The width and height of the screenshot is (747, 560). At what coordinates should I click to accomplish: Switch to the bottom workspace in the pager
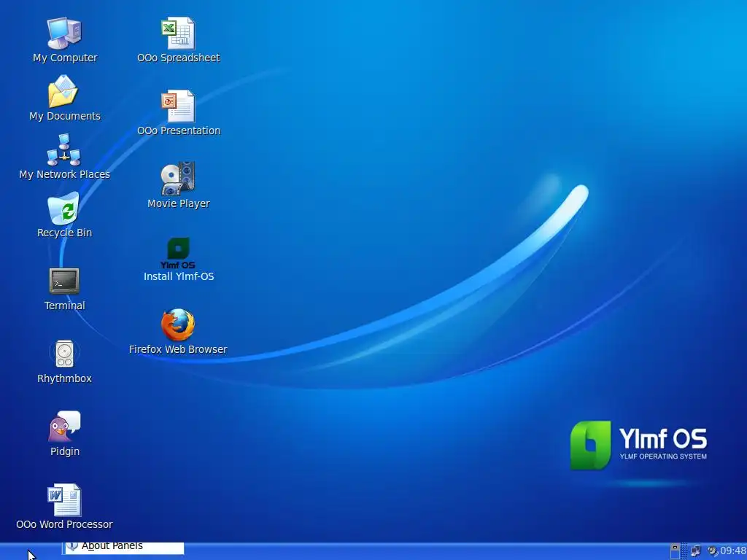tap(675, 555)
